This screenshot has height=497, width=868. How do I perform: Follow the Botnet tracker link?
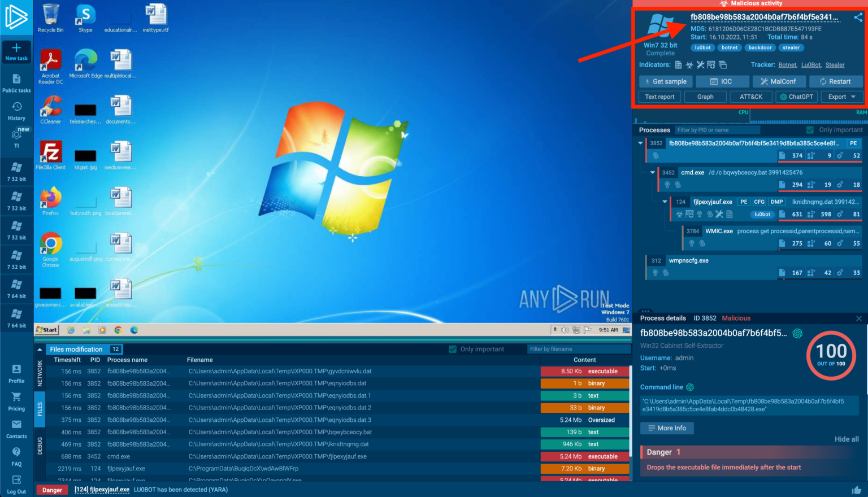coord(787,64)
